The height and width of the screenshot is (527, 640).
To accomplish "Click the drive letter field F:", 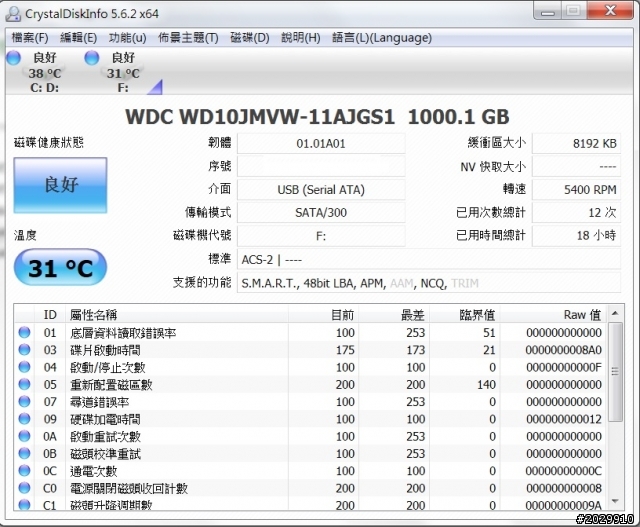I will pos(321,236).
